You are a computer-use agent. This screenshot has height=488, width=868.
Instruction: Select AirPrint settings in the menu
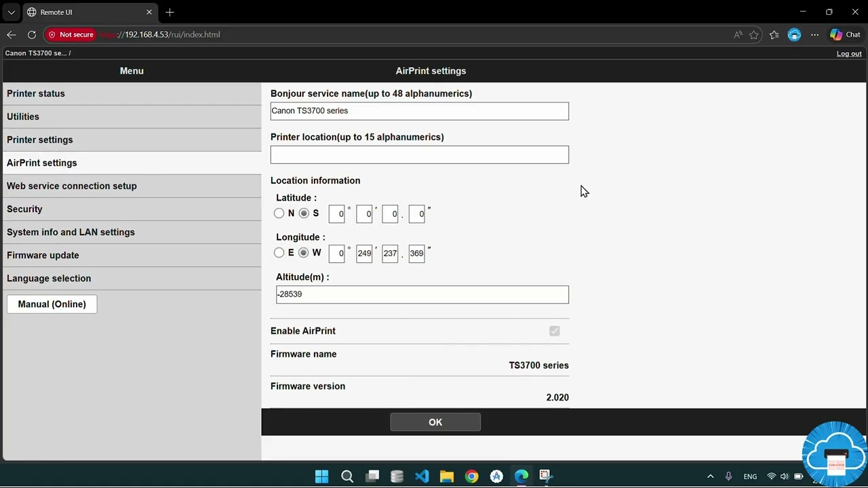(x=132, y=163)
